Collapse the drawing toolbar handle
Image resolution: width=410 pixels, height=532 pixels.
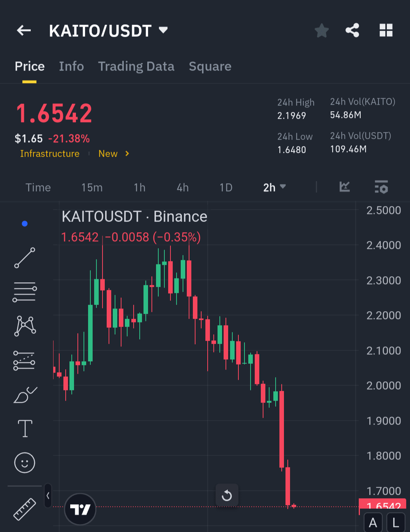(x=48, y=496)
